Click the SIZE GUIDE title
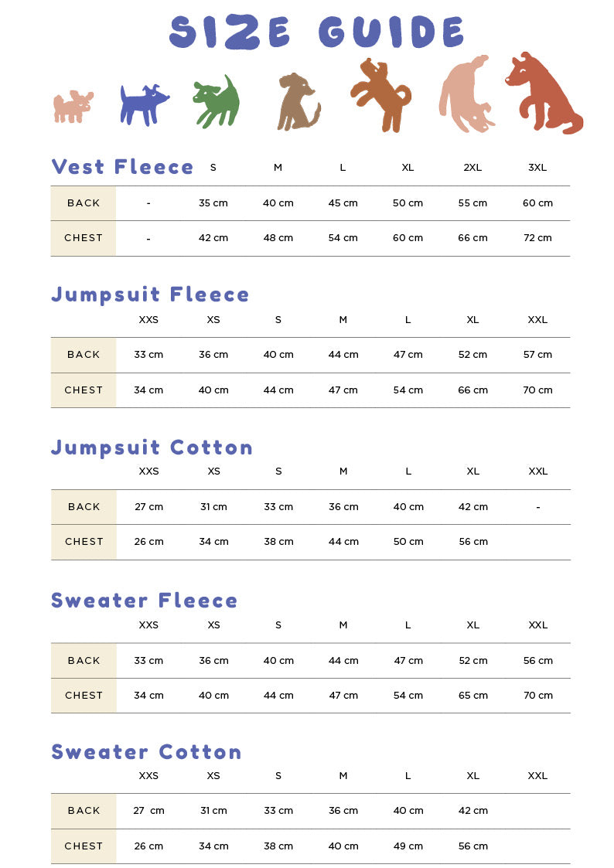614x868 pixels. pos(316,32)
